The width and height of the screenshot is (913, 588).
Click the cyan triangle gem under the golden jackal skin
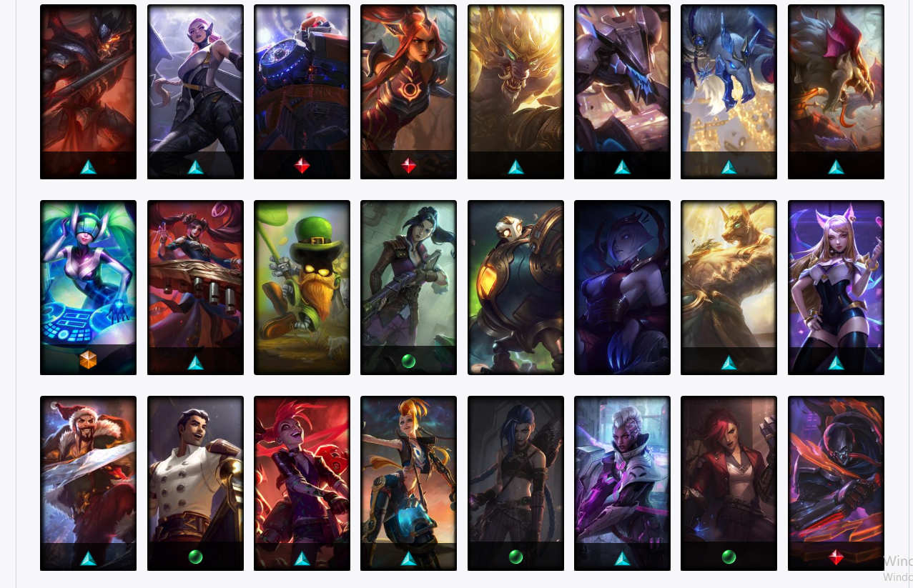click(729, 362)
